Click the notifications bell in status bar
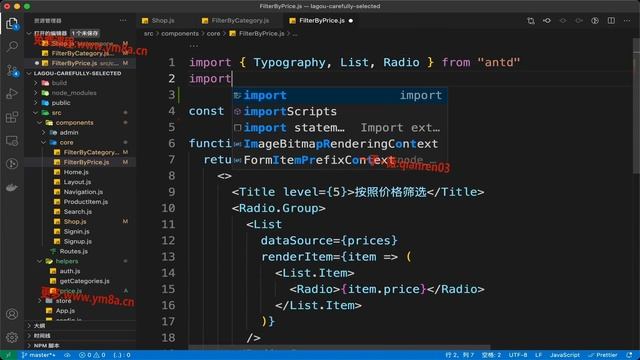The height and width of the screenshot is (360, 640). pyautogui.click(x=629, y=355)
